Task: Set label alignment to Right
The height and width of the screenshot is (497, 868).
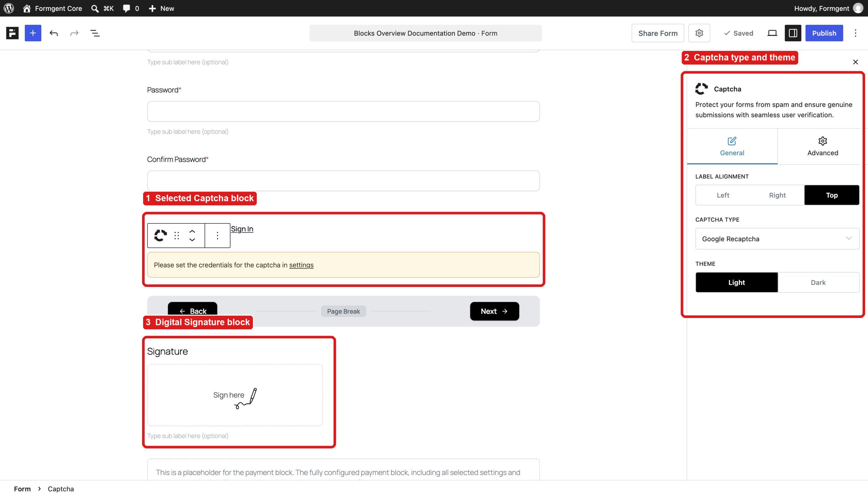Action: [x=777, y=195]
